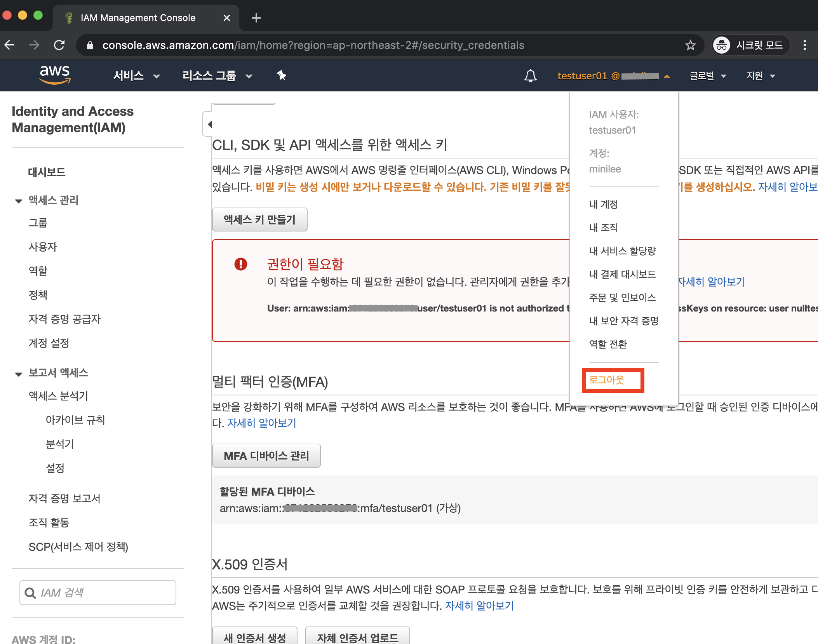This screenshot has width=818, height=644.
Task: Bookmark page with the star icon
Action: [690, 45]
